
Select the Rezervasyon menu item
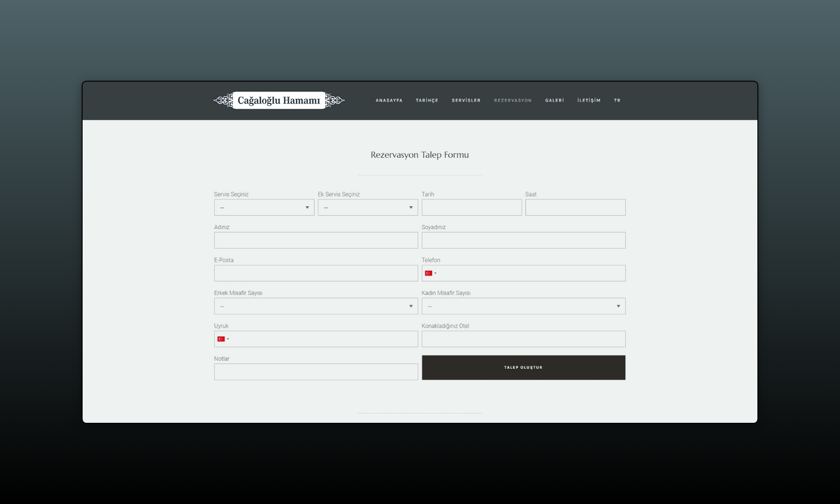[x=512, y=100]
